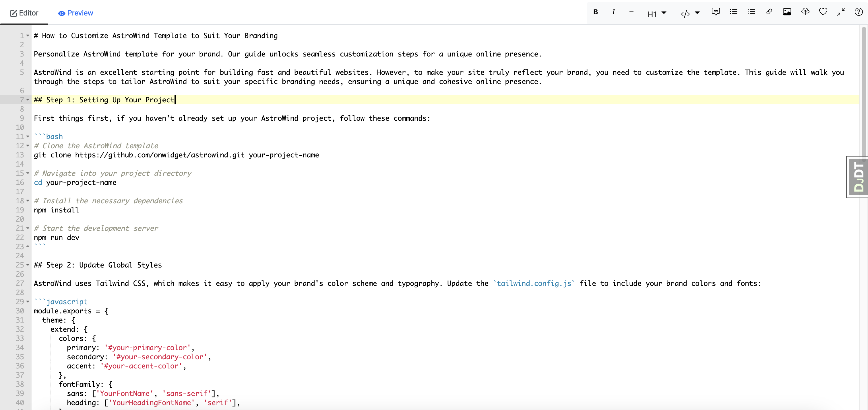Click line number 30 in the gutter
The height and width of the screenshot is (410, 868).
click(x=20, y=311)
